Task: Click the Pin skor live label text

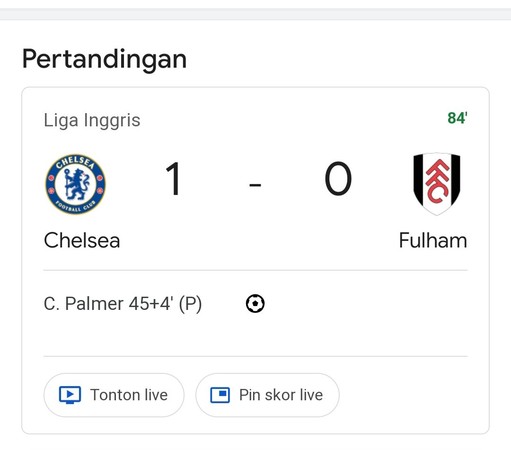Action: [x=281, y=395]
